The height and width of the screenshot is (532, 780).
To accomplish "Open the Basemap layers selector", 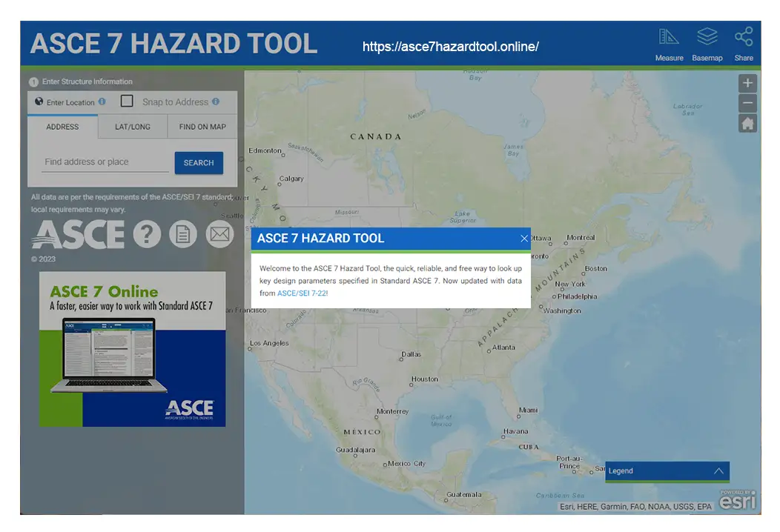I will click(x=707, y=44).
